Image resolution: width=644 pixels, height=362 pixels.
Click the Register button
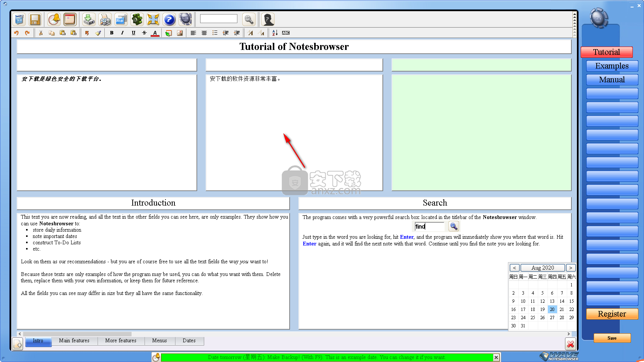612,314
